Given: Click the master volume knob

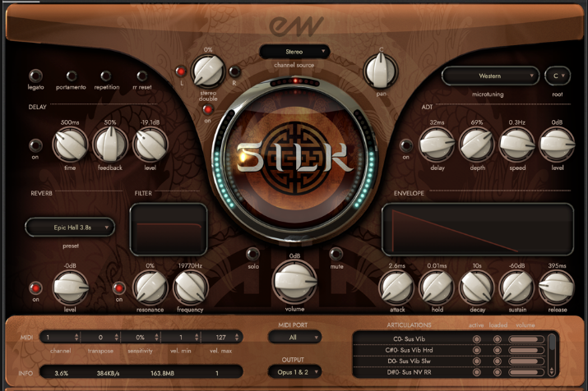Looking at the screenshot, I should (294, 283).
